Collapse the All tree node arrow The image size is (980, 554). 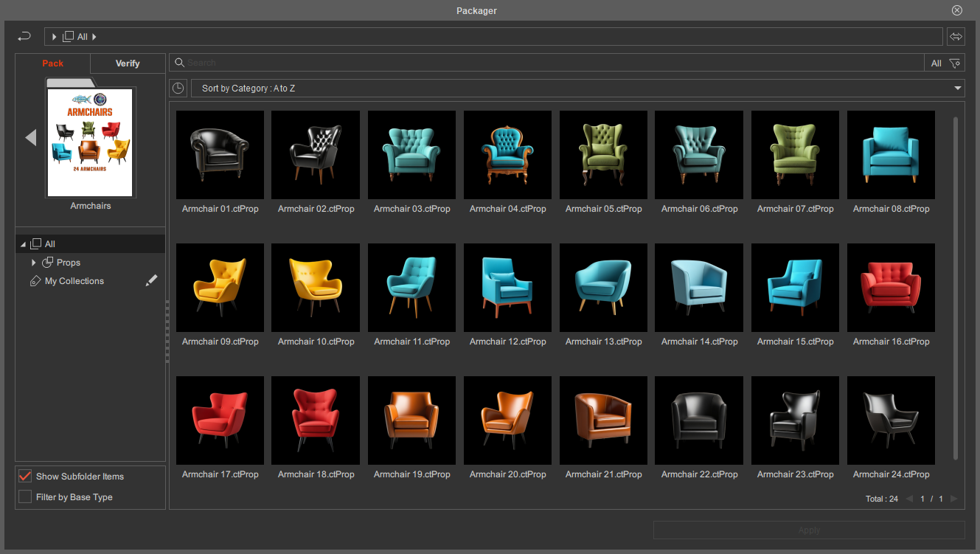coord(23,244)
